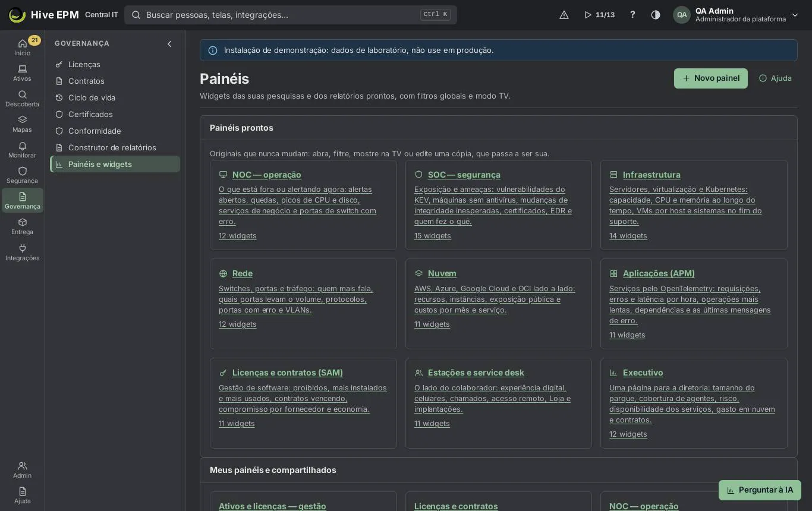This screenshot has width=812, height=511.
Task: Click the question mark help icon
Action: pyautogui.click(x=632, y=15)
